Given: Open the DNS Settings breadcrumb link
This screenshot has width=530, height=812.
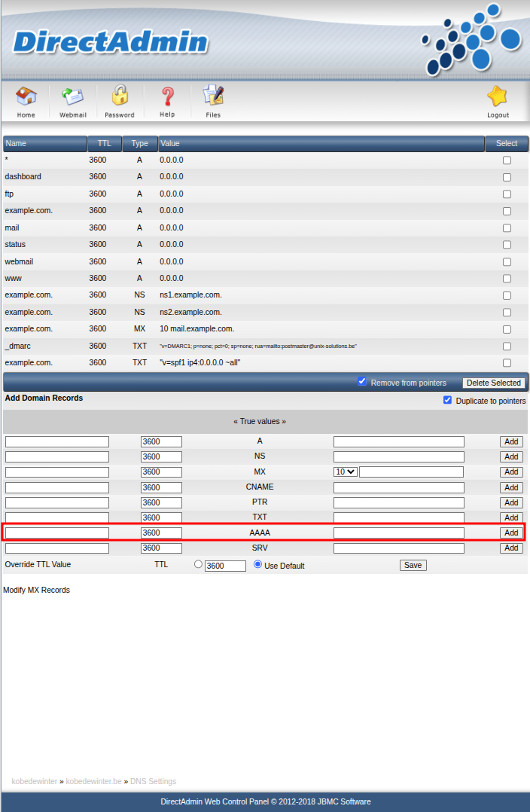Looking at the screenshot, I should [x=154, y=781].
